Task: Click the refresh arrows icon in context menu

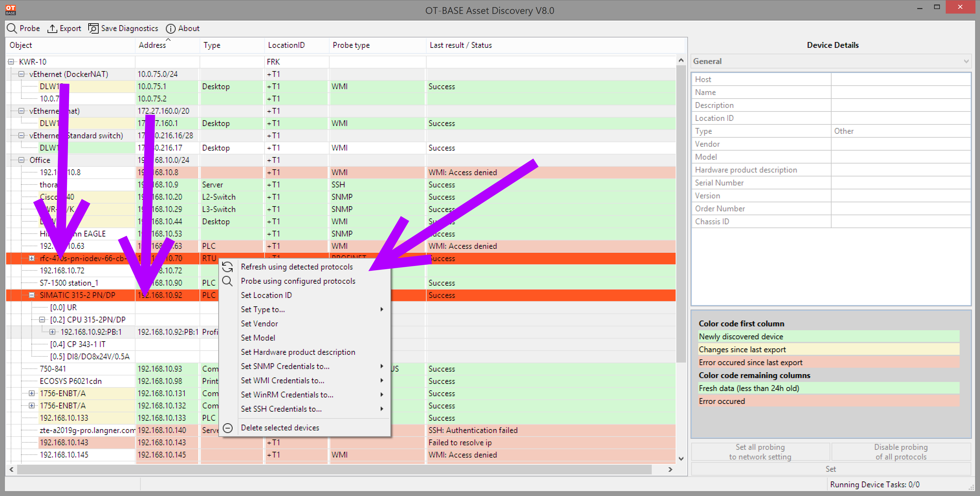Action: coord(227,267)
